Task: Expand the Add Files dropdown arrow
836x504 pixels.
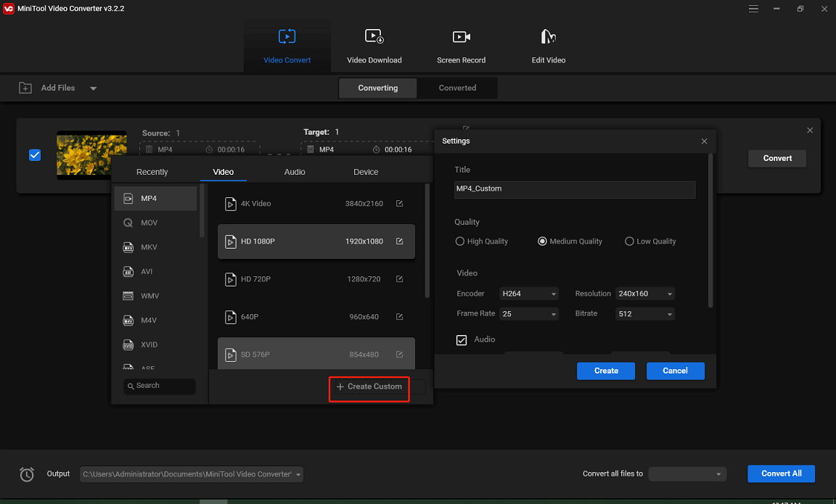Action: 94,88
